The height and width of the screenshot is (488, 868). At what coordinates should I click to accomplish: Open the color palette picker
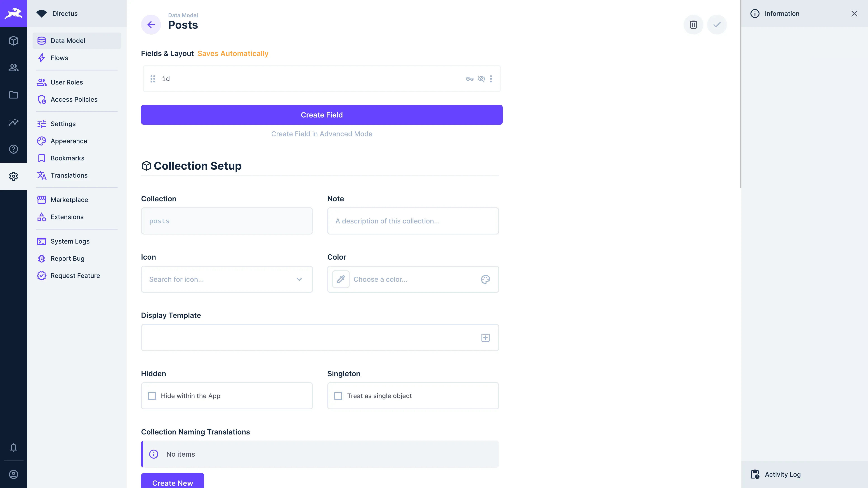485,279
